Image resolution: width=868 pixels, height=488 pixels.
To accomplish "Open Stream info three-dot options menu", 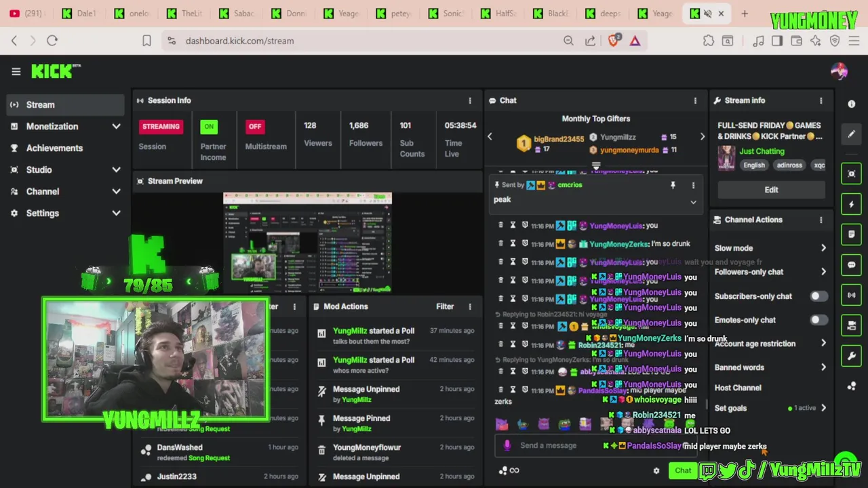I will tap(821, 100).
